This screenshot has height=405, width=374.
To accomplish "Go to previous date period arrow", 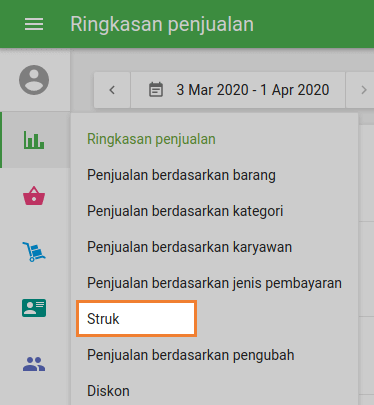I will [x=112, y=90].
